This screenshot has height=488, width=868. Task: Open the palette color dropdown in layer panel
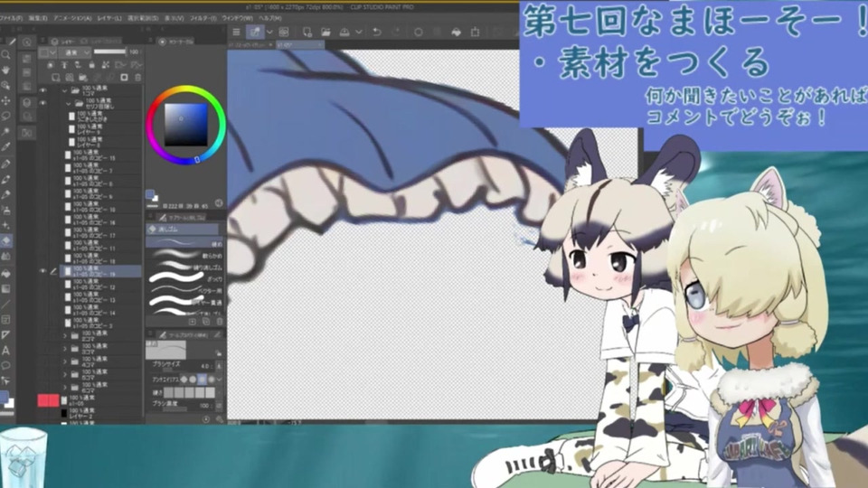coord(48,52)
